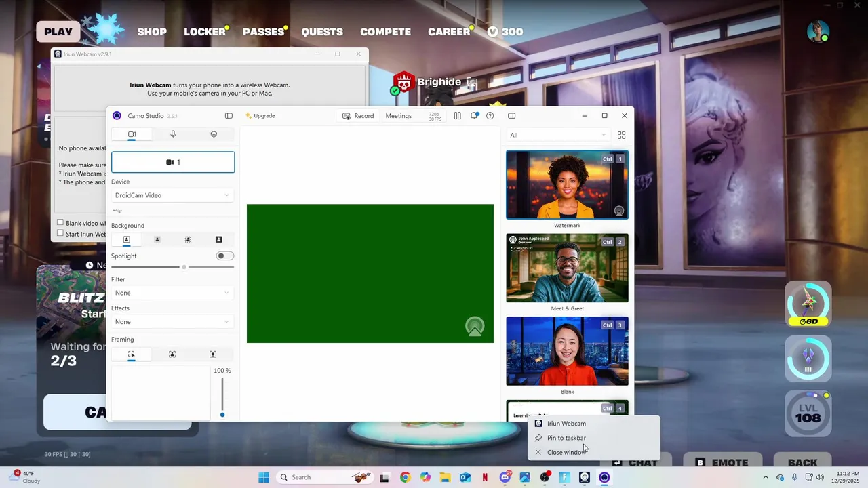868x488 pixels.
Task: Select the background replace icon
Action: coord(218,240)
